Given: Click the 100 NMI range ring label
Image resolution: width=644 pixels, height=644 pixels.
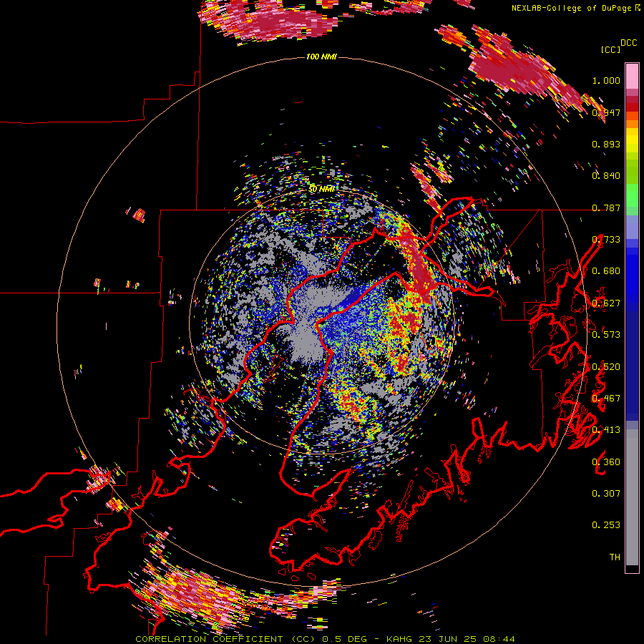Looking at the screenshot, I should pyautogui.click(x=321, y=57).
